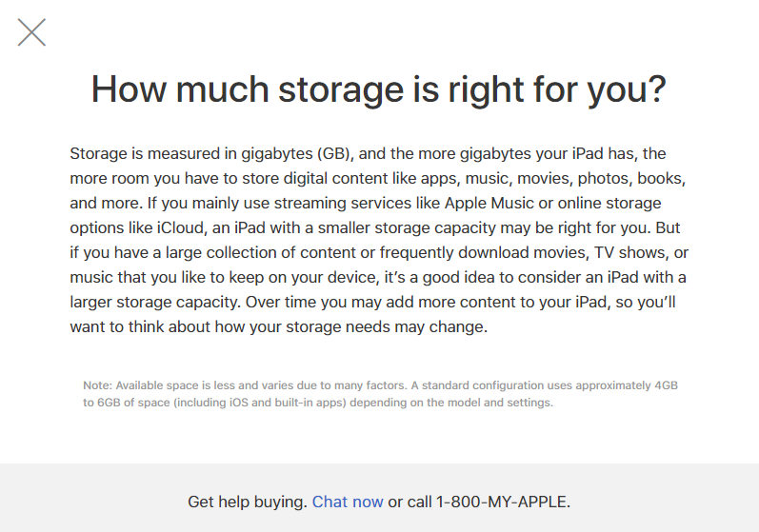
Task: Click the "How much storage" heading
Action: pyautogui.click(x=247, y=89)
